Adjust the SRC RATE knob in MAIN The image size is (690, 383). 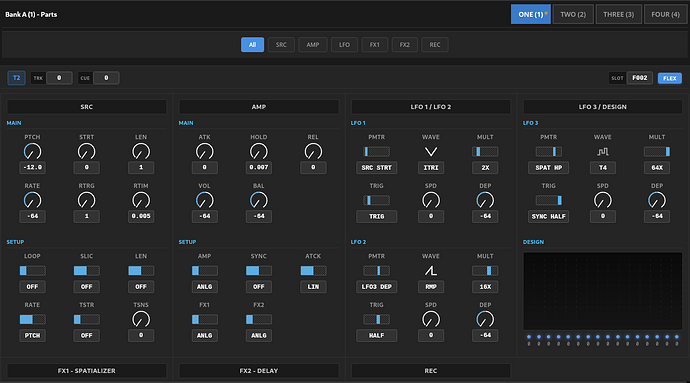coord(32,200)
